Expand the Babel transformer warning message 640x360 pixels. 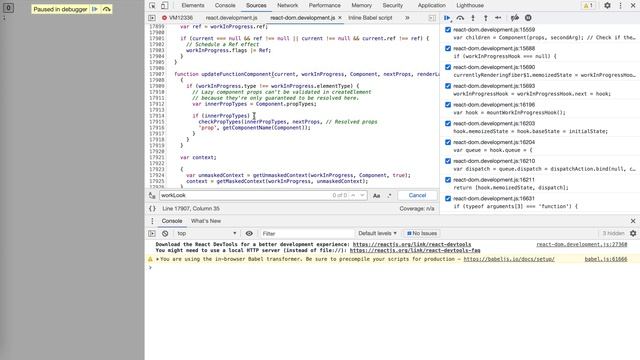point(158,259)
